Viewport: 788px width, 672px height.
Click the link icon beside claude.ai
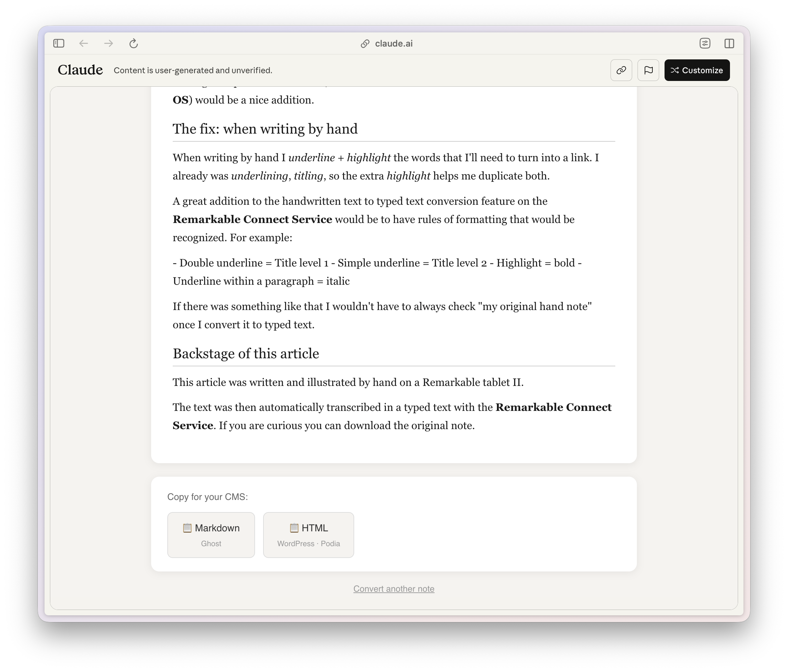365,44
